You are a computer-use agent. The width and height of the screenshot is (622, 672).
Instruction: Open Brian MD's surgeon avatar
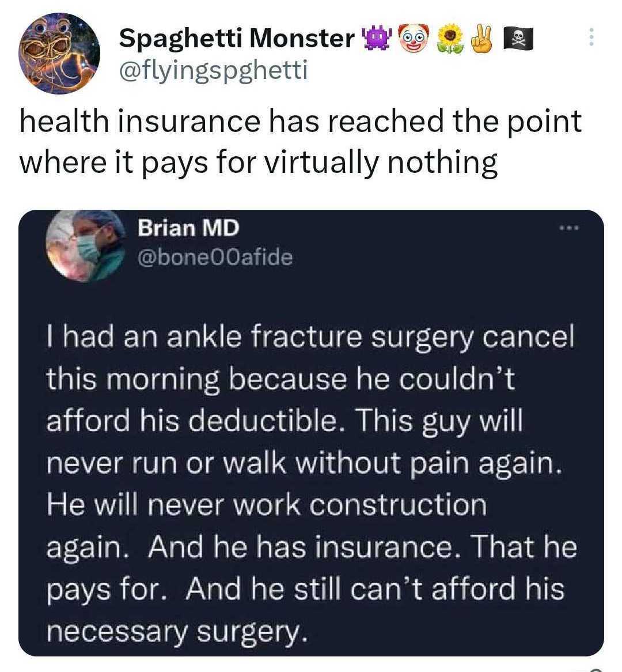87,244
